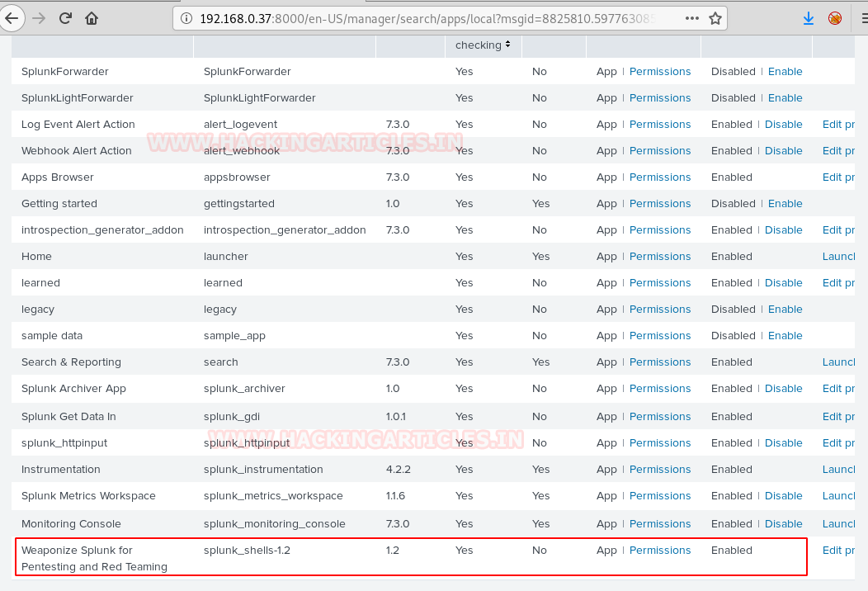The width and height of the screenshot is (868, 591).
Task: Open Permissions for Log Event Alert Action
Action: (660, 125)
